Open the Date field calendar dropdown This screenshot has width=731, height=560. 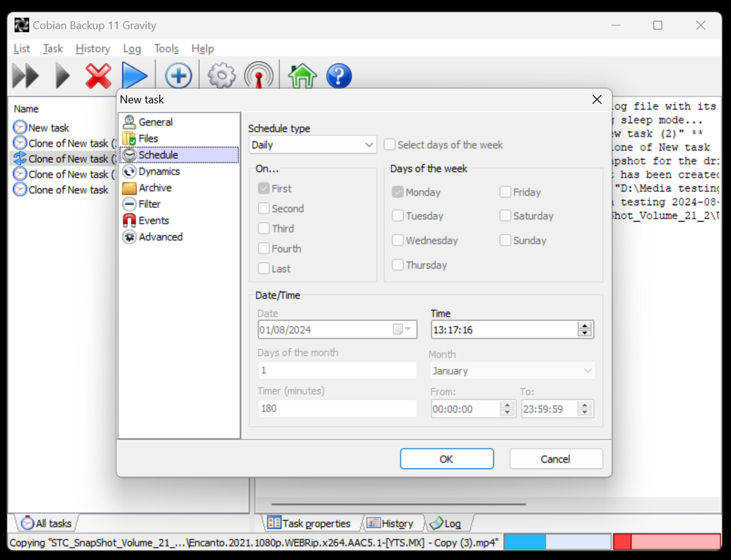click(x=404, y=329)
